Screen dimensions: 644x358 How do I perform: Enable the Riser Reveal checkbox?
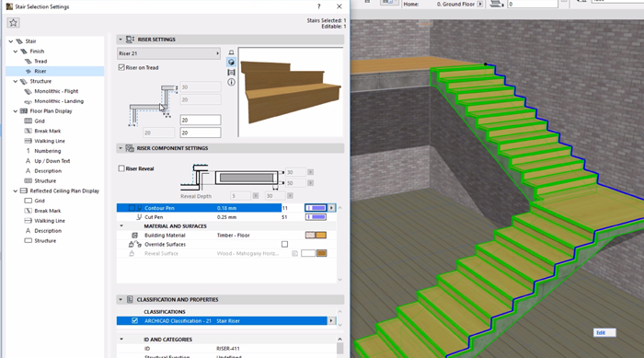[121, 168]
